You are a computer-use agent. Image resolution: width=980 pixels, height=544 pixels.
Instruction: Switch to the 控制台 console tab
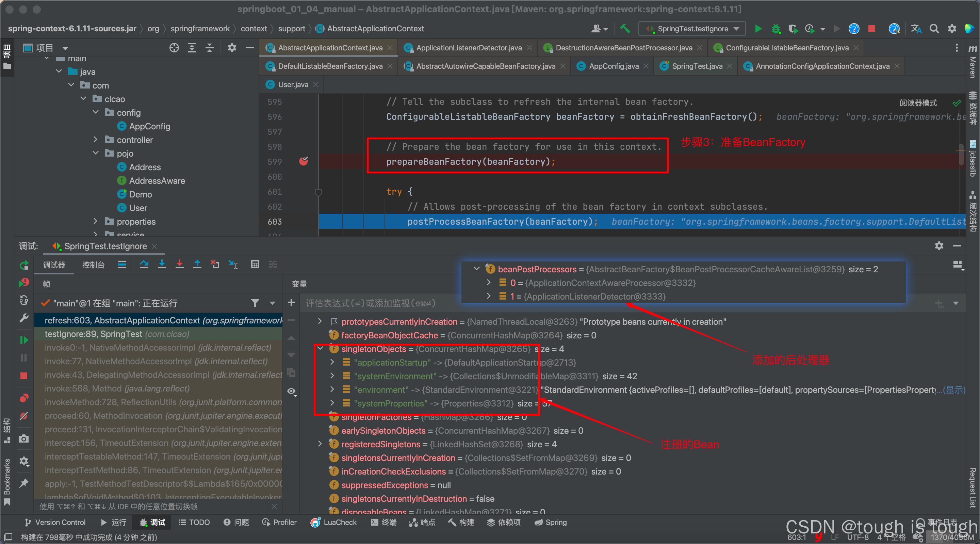pyautogui.click(x=93, y=265)
